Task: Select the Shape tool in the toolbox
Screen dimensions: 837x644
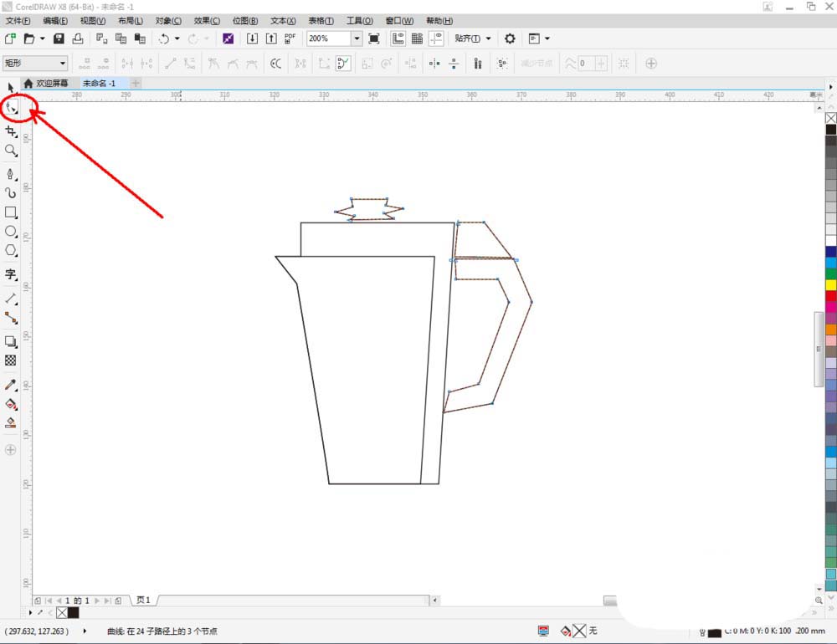Action: pyautogui.click(x=12, y=108)
